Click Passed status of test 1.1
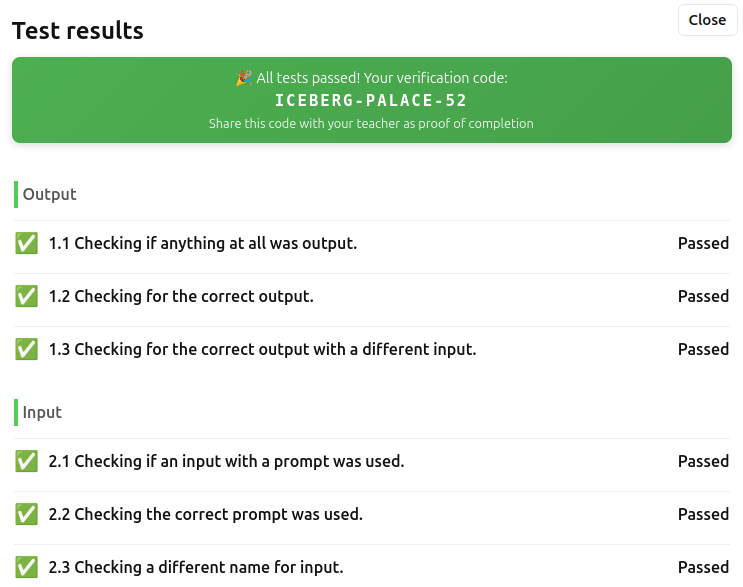Image resolution: width=743 pixels, height=587 pixels. click(x=703, y=243)
